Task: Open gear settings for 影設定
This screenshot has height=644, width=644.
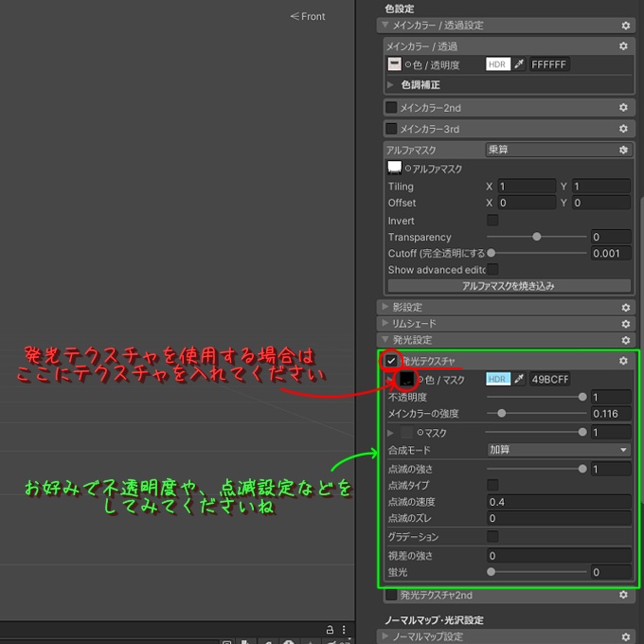Action: tap(625, 307)
